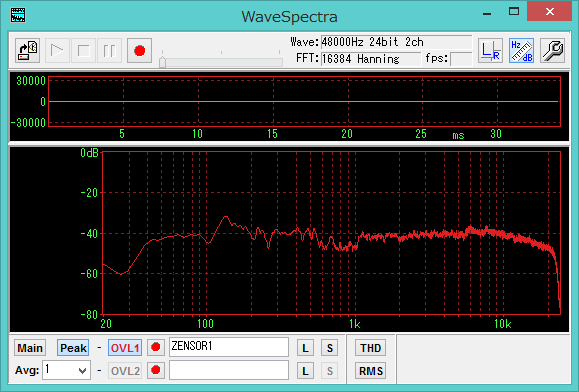Toggle the Peak hold button

[73, 348]
